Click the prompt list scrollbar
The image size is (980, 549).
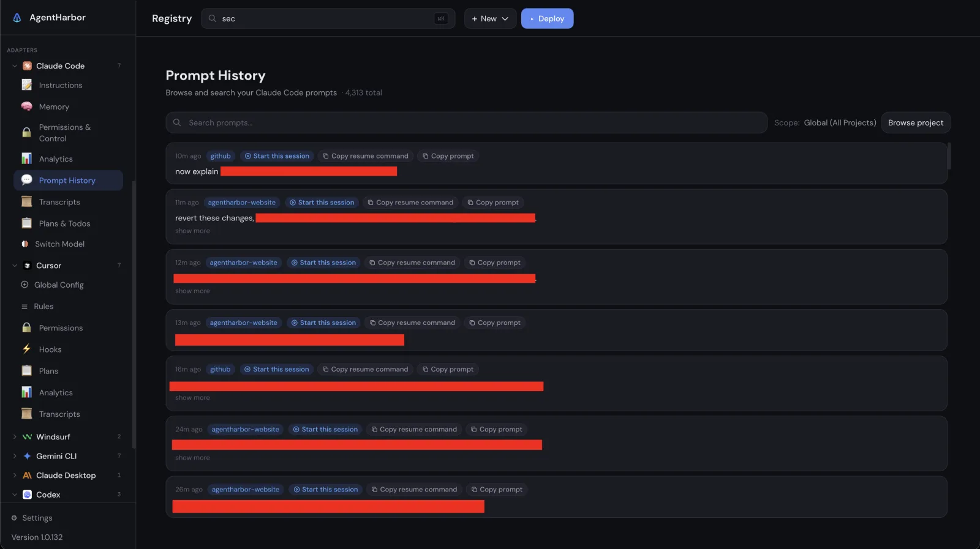[949, 156]
